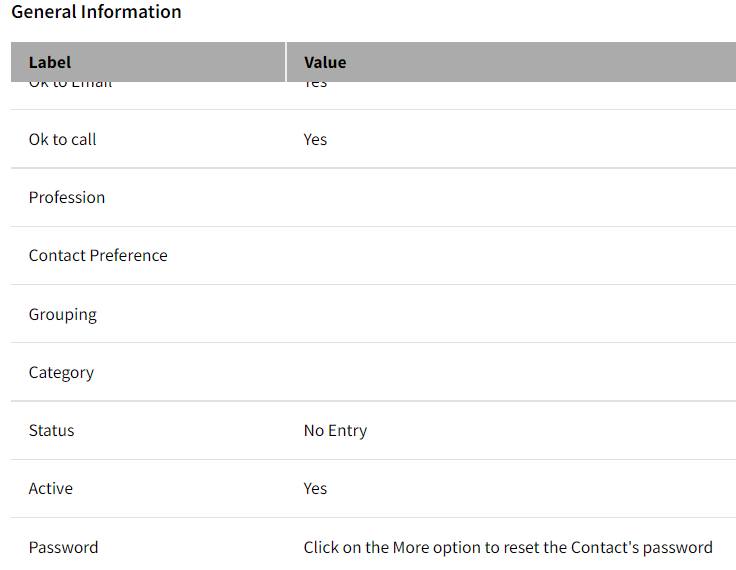The width and height of the screenshot is (736, 570).
Task: Click the password reset instruction text
Action: point(508,547)
